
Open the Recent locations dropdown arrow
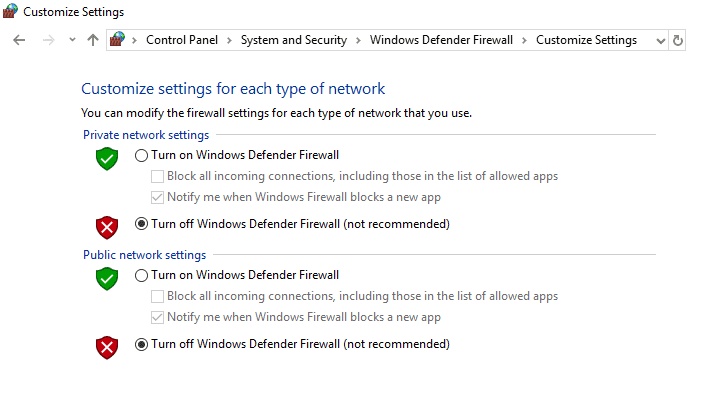coord(72,40)
